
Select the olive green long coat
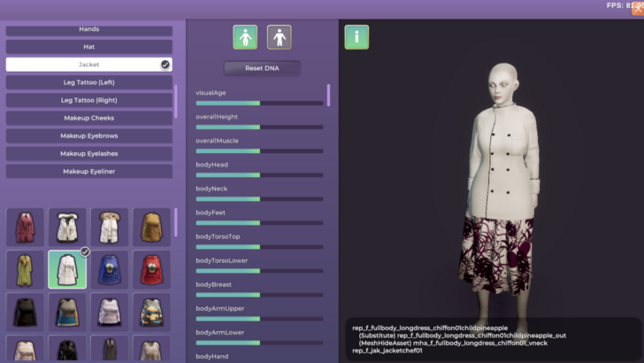coord(25,269)
